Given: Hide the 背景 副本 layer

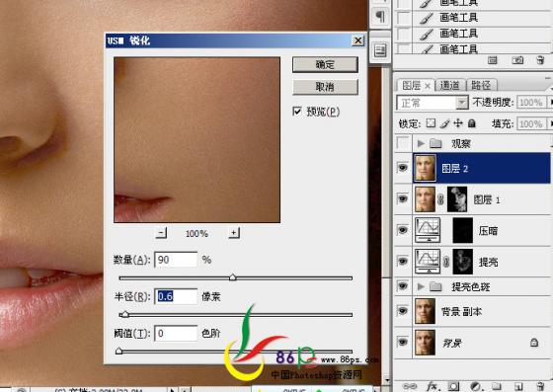Looking at the screenshot, I should click(403, 311).
